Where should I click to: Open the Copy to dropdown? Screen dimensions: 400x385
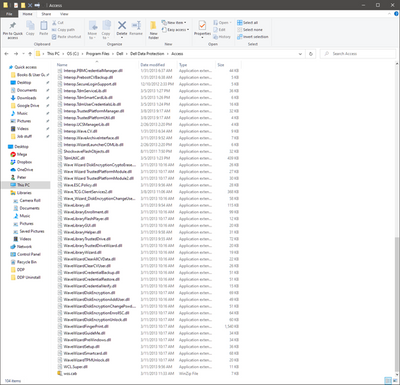106,37
